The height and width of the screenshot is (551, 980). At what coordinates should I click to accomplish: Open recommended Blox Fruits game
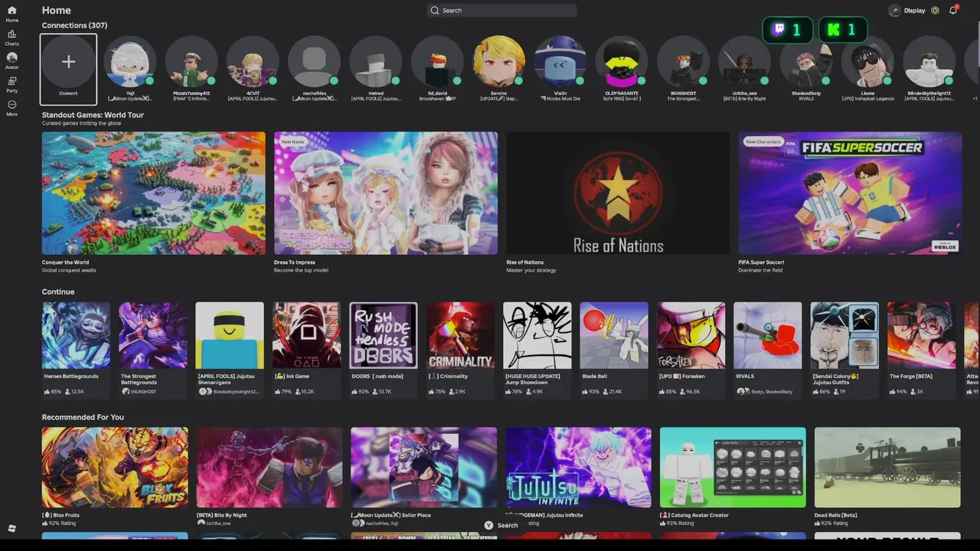point(115,468)
